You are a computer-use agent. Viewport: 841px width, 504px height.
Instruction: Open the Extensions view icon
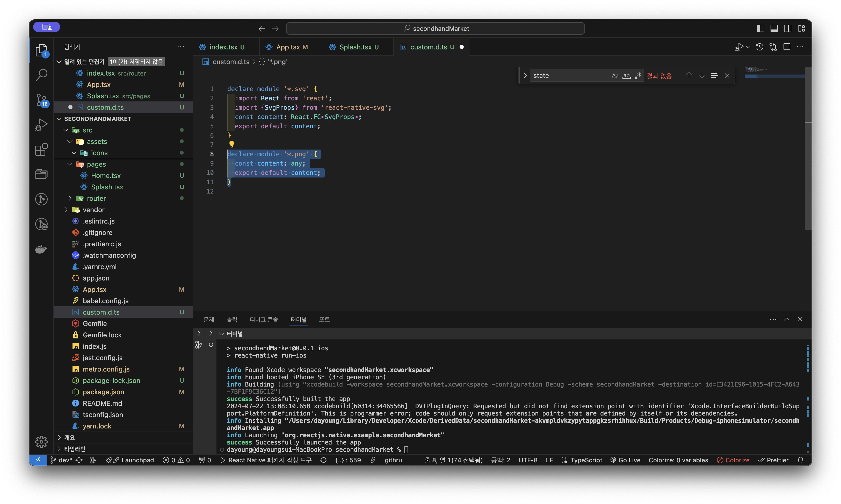(x=41, y=150)
